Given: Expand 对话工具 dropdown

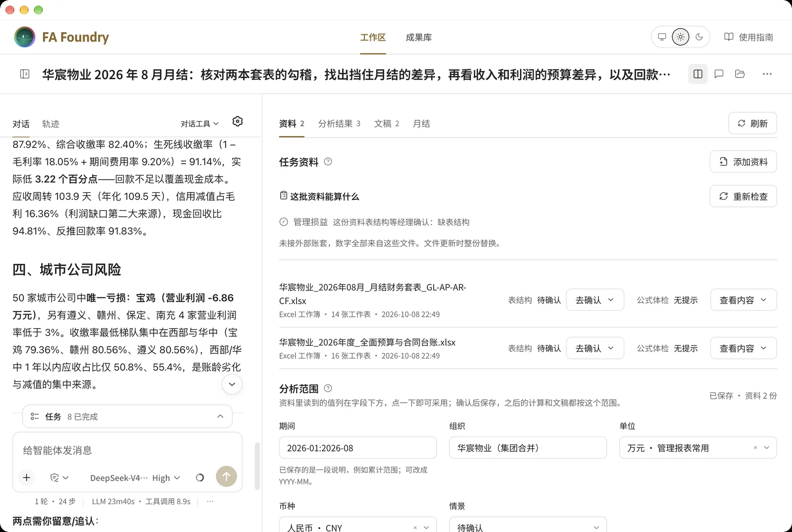Looking at the screenshot, I should (199, 124).
